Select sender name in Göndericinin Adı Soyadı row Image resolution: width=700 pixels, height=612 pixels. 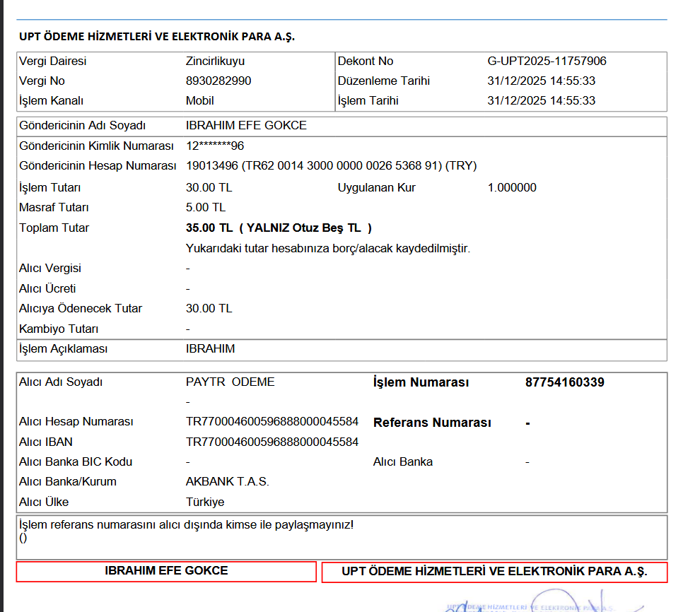[x=246, y=125]
